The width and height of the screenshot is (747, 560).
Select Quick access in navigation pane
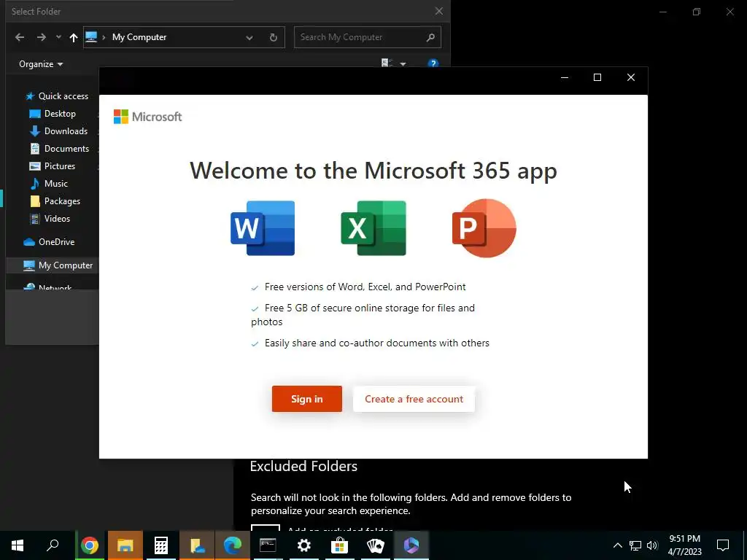click(57, 96)
